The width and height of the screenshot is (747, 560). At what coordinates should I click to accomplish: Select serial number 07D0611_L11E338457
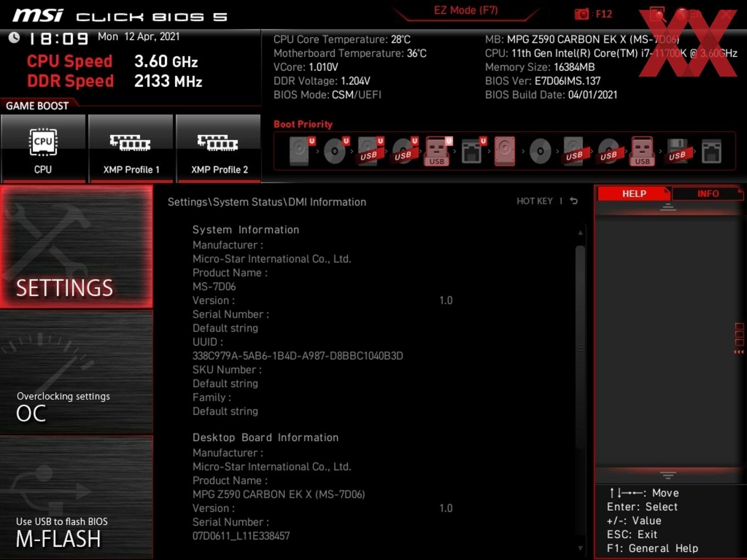[x=241, y=536]
